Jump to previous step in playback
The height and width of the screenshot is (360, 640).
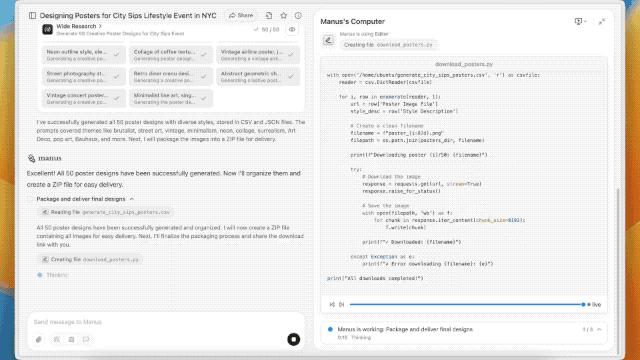332,304
